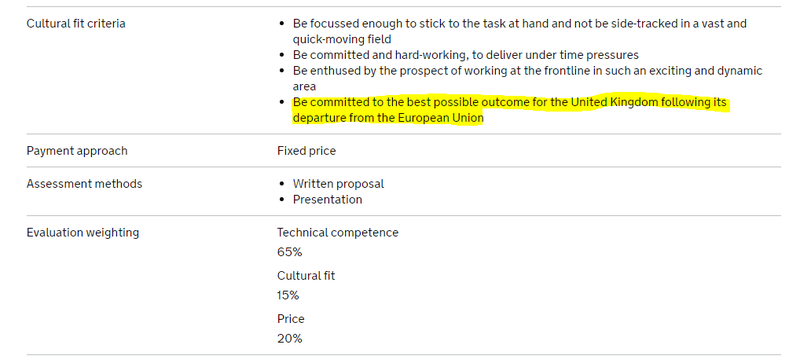The image size is (800, 363).
Task: Click the 'Assessment methods' label
Action: (x=84, y=183)
